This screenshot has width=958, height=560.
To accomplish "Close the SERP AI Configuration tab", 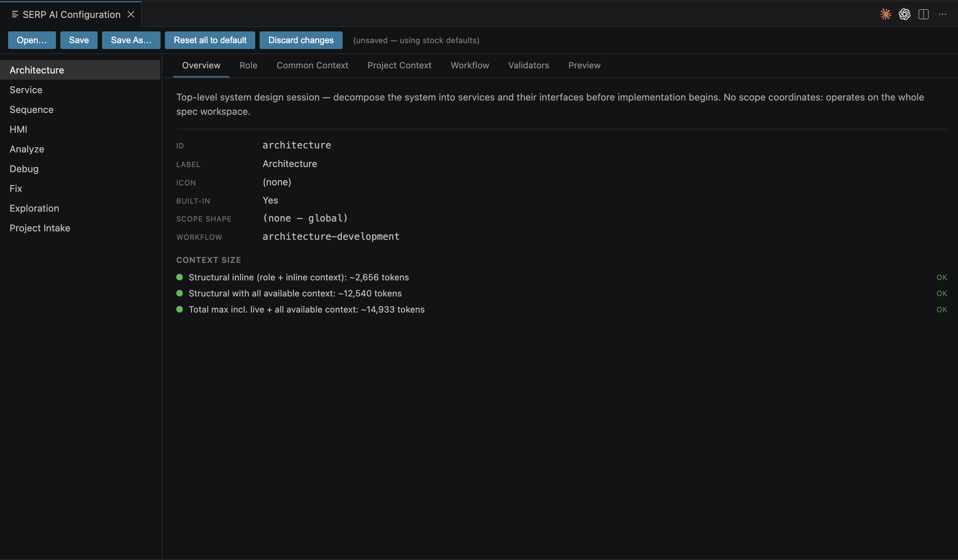I will coord(131,14).
